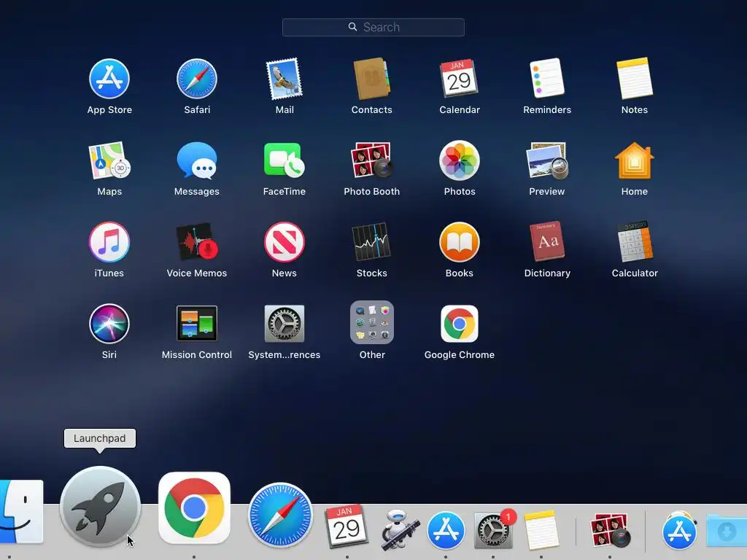Open the Photos app
The image size is (747, 560).
[x=460, y=160]
